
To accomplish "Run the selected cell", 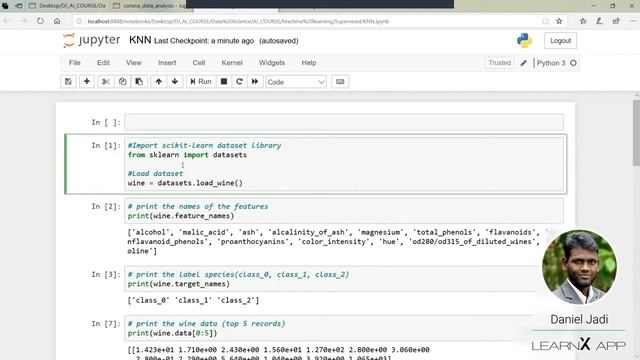I will click(201, 82).
